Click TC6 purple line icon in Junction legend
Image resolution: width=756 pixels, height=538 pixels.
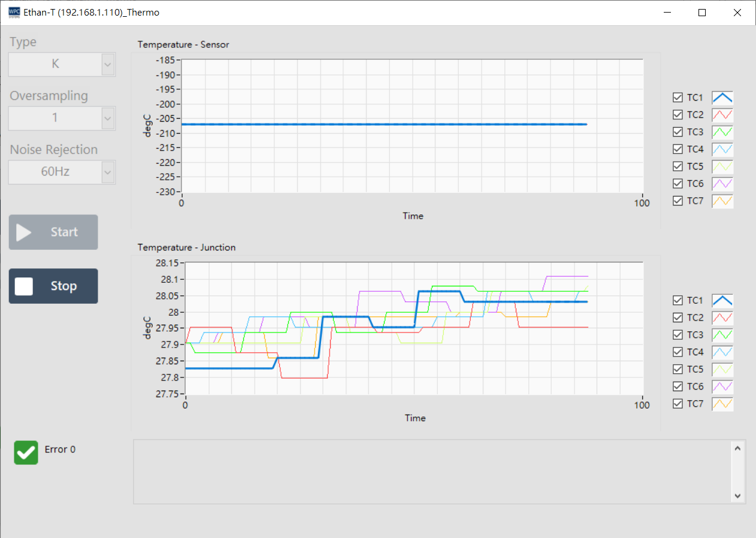[722, 386]
